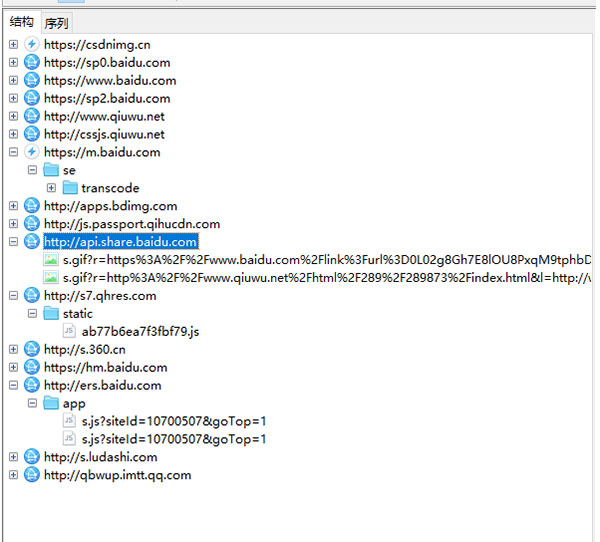Click the globe icon beside sp0.baidu.com

32,62
